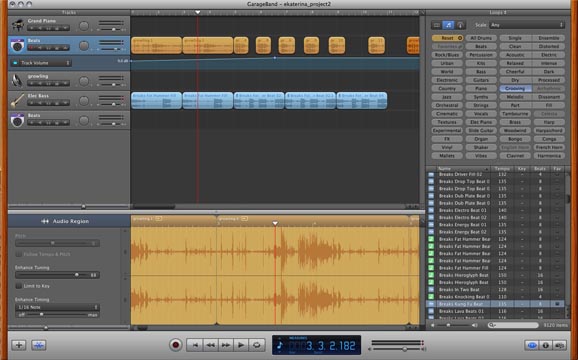The image size is (578, 360).
Task: Click the fast forward transport button
Action: click(226, 345)
